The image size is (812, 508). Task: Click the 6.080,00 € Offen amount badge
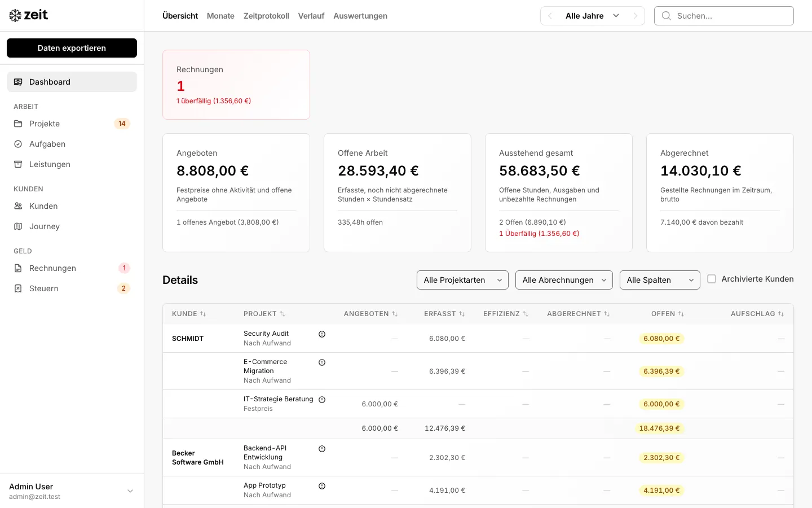[661, 339]
